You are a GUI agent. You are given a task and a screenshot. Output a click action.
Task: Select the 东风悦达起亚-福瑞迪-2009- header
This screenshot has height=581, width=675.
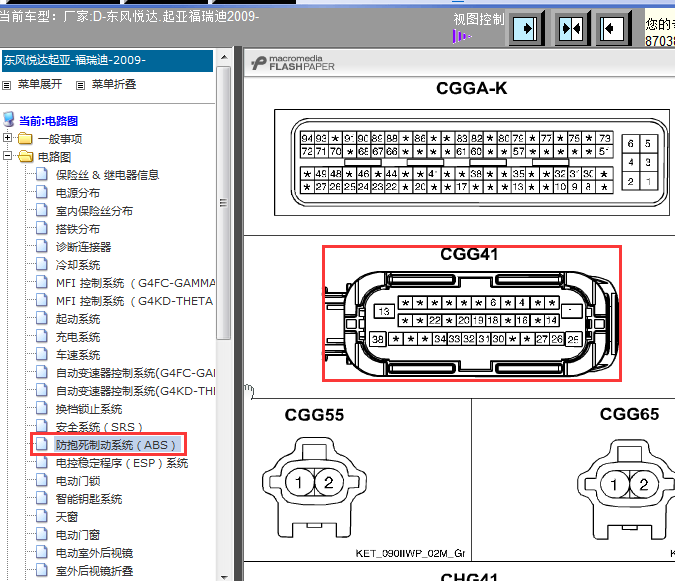tap(107, 61)
